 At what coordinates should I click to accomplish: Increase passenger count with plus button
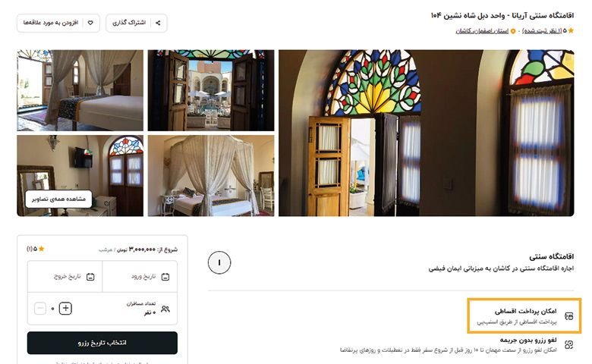(x=65, y=309)
